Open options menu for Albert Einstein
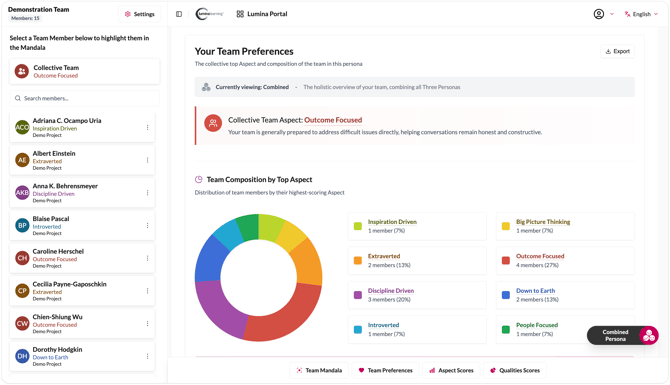The height and width of the screenshot is (385, 670). [147, 160]
